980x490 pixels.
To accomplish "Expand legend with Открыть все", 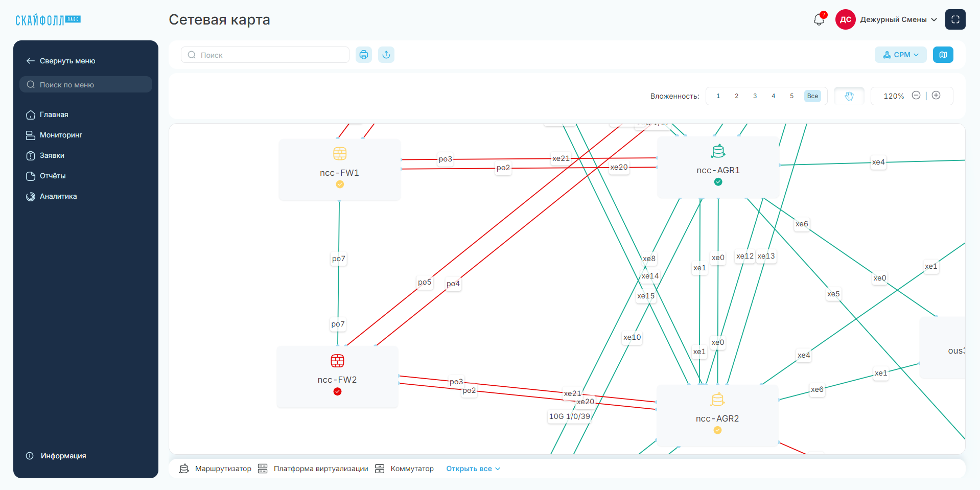I will pyautogui.click(x=473, y=469).
